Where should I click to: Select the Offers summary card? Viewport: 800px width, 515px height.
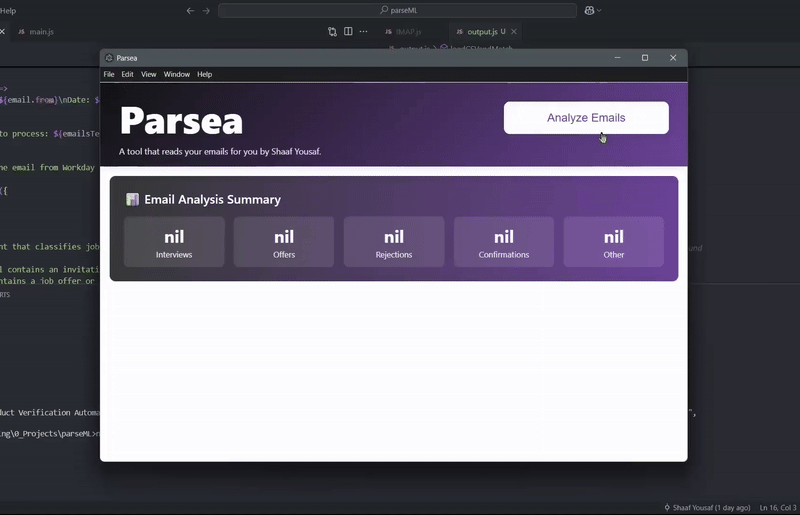point(284,242)
